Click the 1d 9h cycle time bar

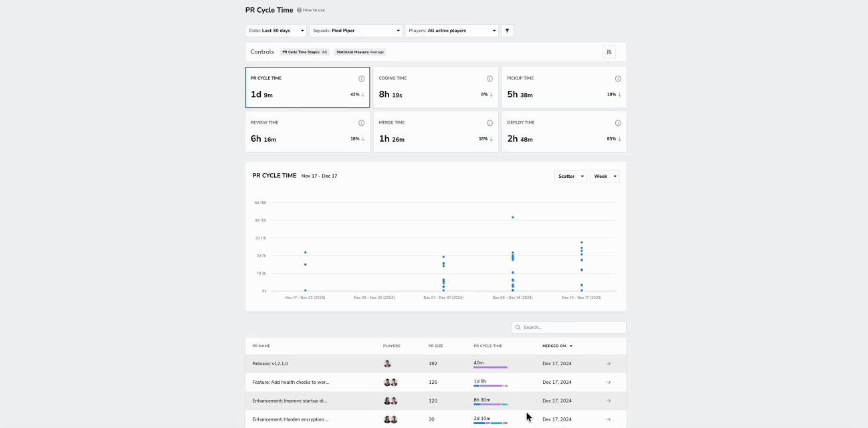(x=490, y=386)
